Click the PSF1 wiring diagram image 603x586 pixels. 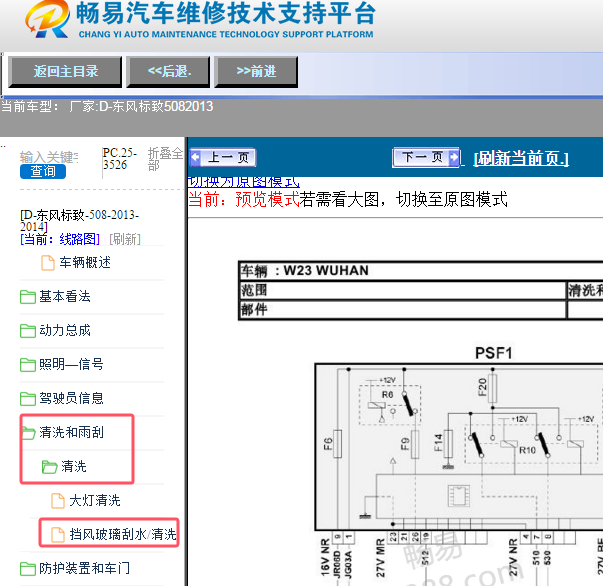pos(459,465)
